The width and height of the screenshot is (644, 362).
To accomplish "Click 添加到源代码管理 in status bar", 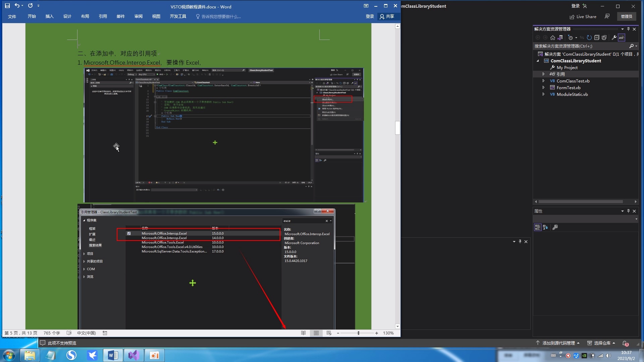I will point(558,343).
